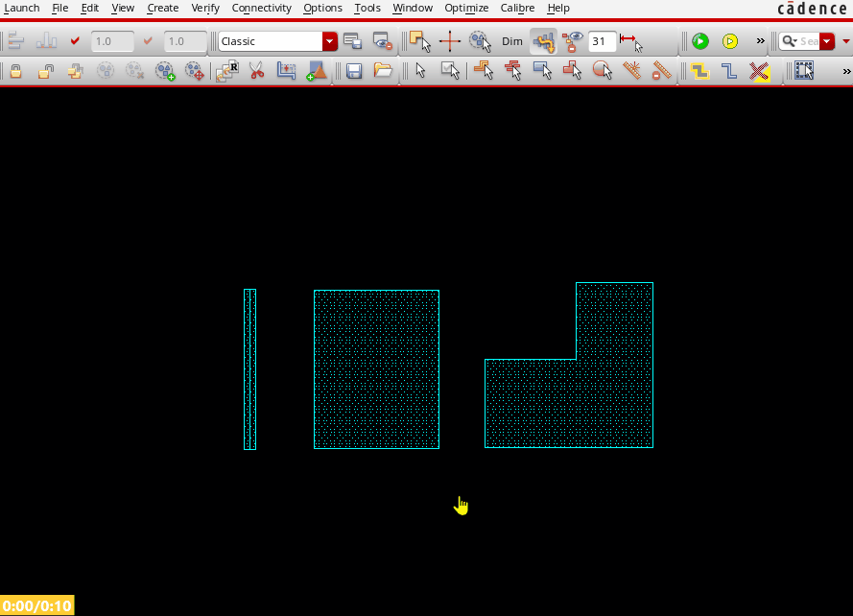The image size is (853, 616).
Task: Click the clear rulers icon
Action: 661,71
